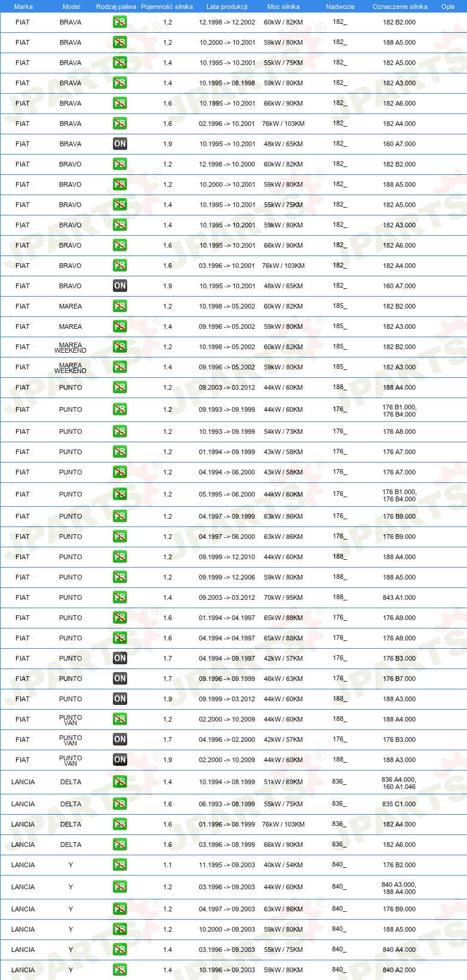This screenshot has width=467, height=980.
Task: Click production dates 05.1995 -> 06.2000
Action: point(227,494)
